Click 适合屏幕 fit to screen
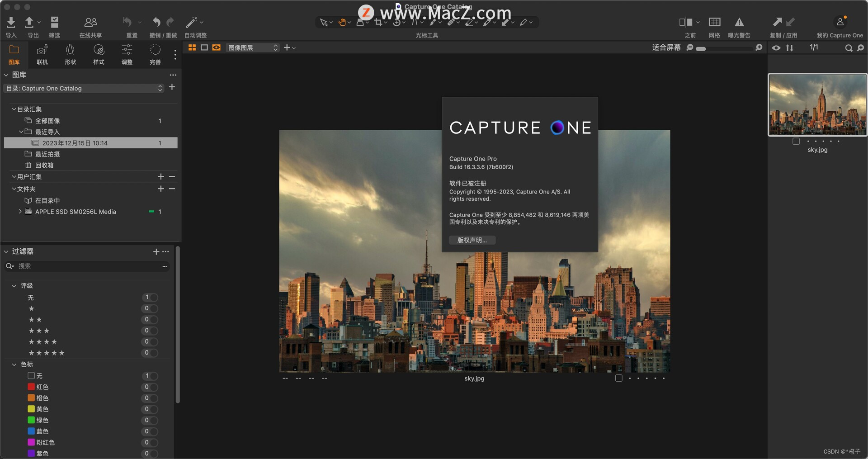 (666, 47)
